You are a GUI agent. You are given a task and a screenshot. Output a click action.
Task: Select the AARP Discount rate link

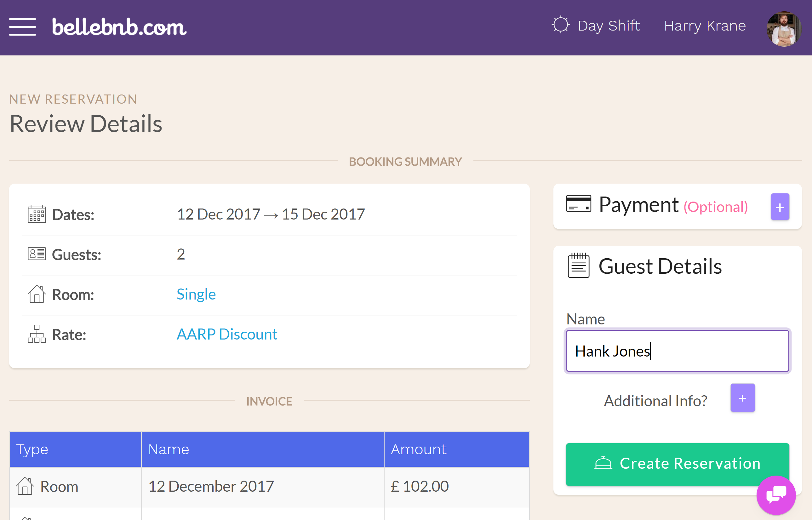tap(227, 334)
